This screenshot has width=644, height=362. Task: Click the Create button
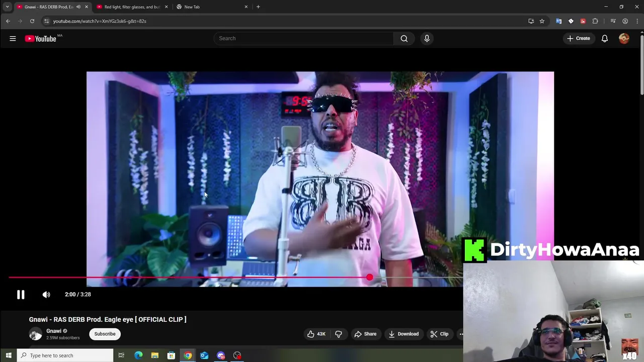578,38
